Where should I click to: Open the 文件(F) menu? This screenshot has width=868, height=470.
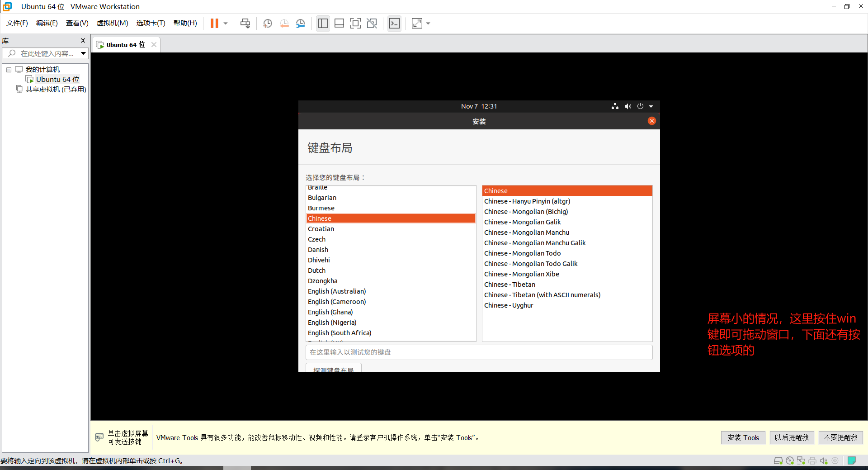coord(17,23)
